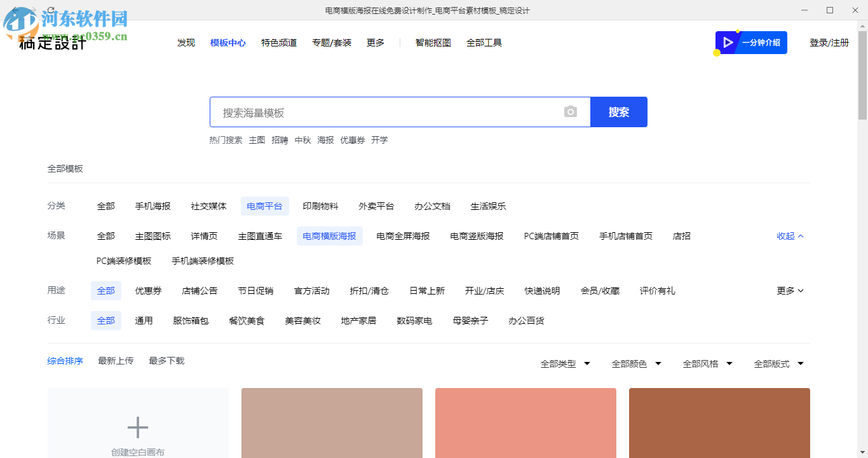Screen dimensions: 868x458
Task: Select the 手机海报 category filter
Action: click(x=153, y=206)
